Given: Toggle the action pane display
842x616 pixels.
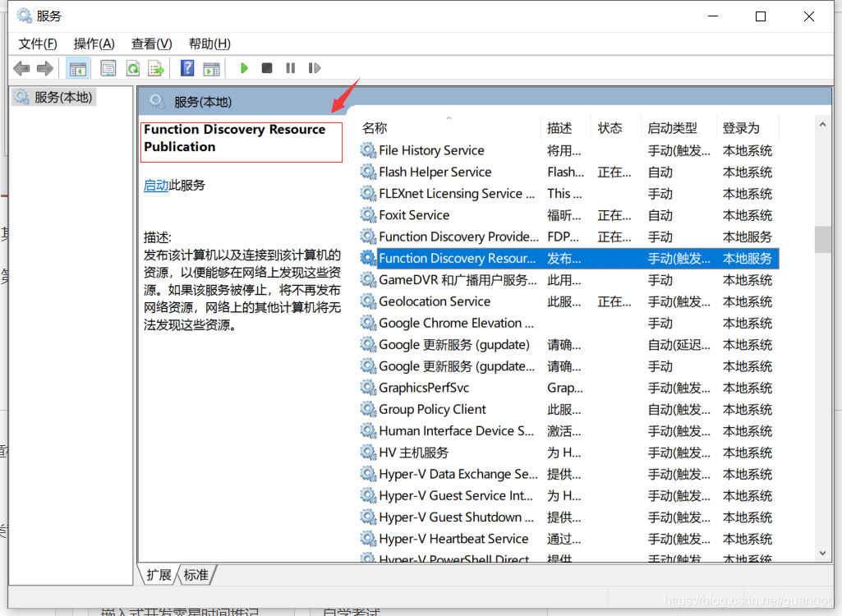Looking at the screenshot, I should 211,68.
